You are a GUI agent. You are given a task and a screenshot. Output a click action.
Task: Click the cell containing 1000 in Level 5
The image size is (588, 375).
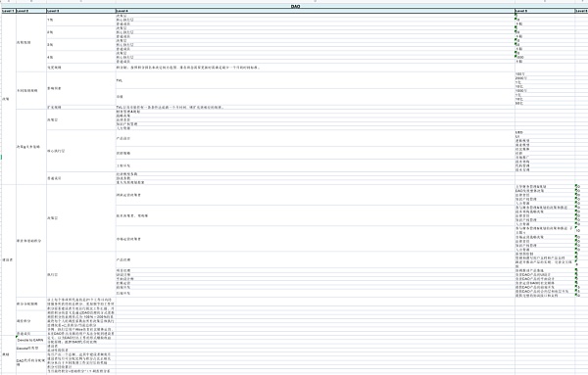(x=545, y=58)
